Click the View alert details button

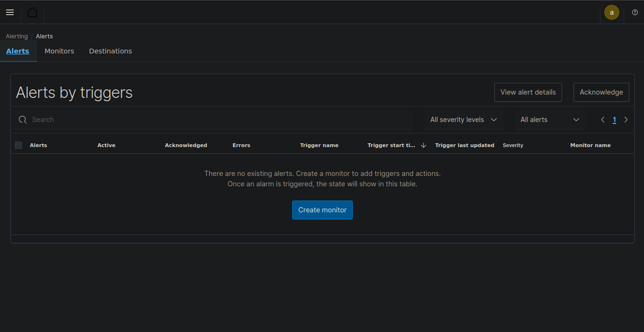pyautogui.click(x=528, y=92)
